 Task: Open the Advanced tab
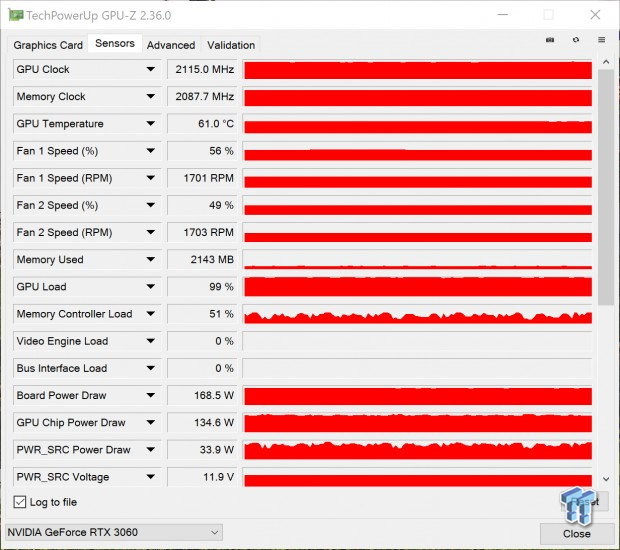(171, 45)
